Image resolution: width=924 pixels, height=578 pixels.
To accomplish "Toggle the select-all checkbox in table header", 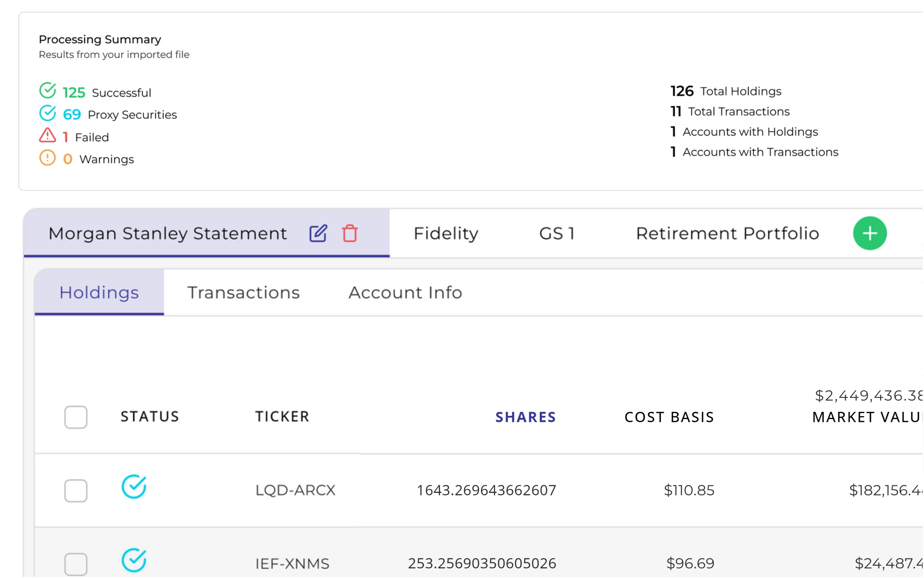I will pos(76,417).
